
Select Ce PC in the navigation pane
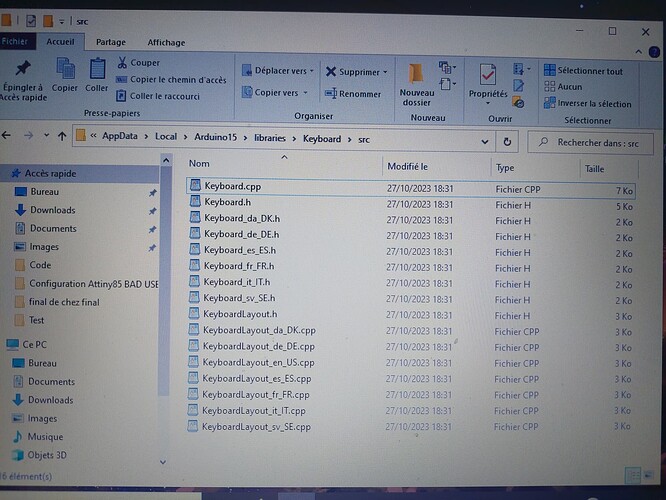(x=34, y=344)
